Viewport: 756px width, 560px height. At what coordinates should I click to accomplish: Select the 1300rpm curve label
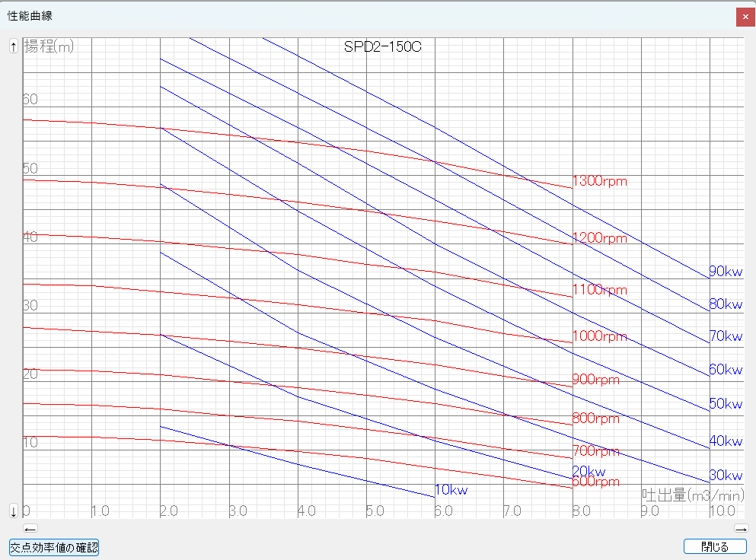pos(600,181)
